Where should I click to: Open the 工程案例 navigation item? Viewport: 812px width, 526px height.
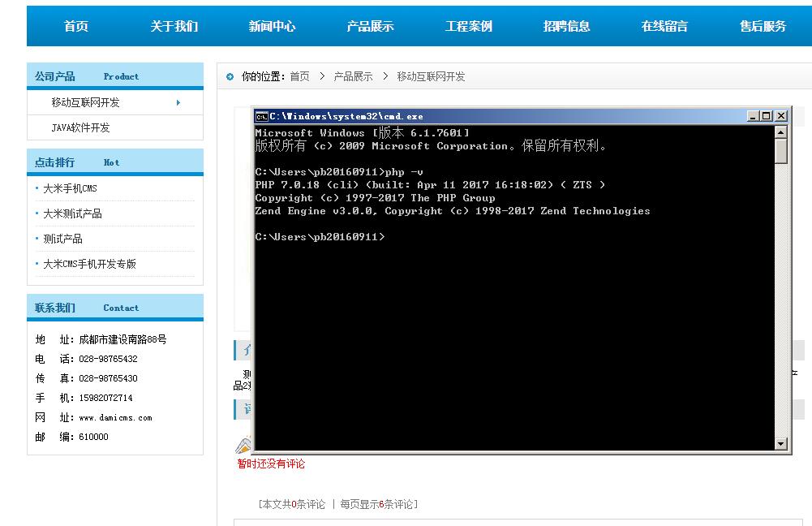click(469, 26)
